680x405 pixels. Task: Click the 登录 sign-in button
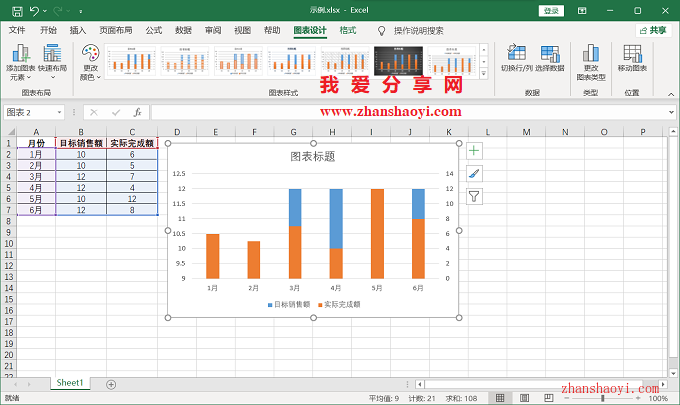pyautogui.click(x=551, y=10)
